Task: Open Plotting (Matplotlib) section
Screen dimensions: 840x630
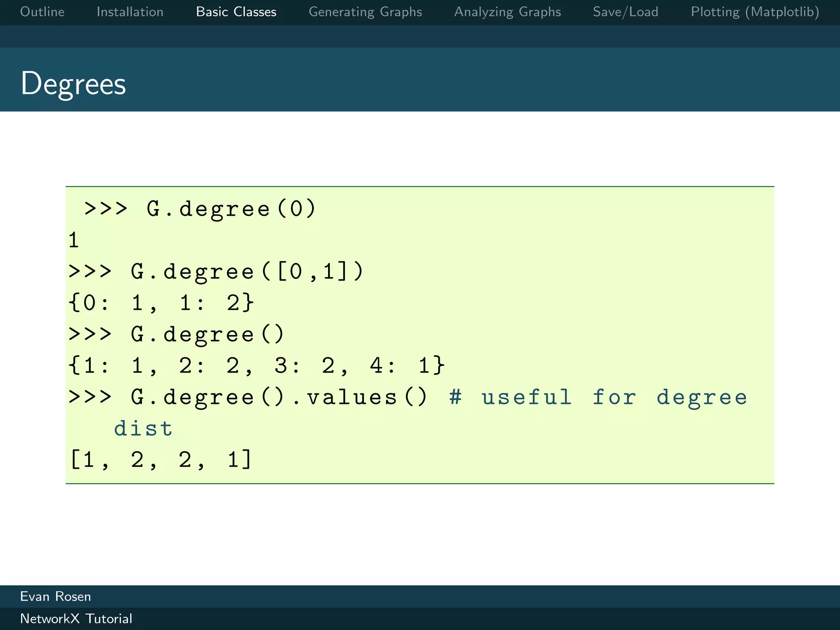Action: point(755,12)
